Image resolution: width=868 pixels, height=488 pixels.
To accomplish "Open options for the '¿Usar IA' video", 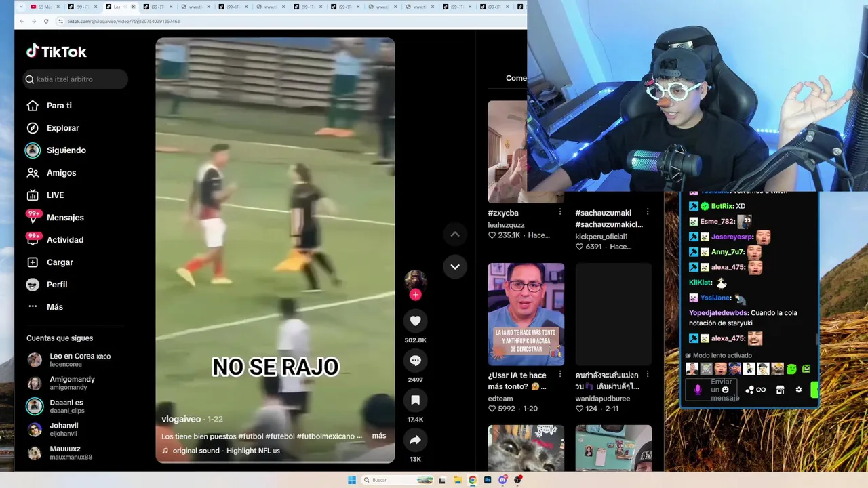I will click(559, 375).
